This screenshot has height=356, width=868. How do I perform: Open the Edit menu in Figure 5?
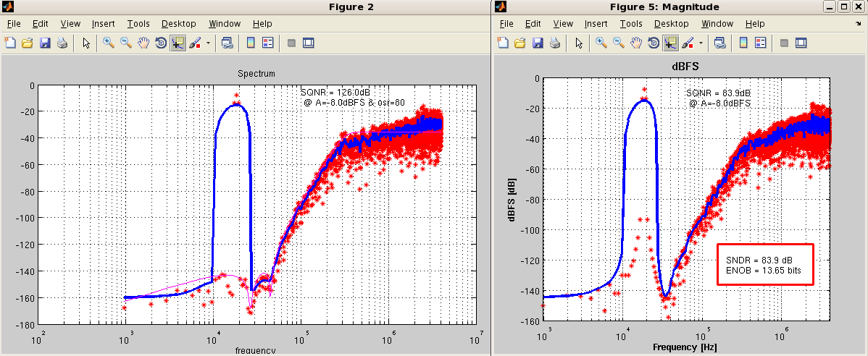533,24
